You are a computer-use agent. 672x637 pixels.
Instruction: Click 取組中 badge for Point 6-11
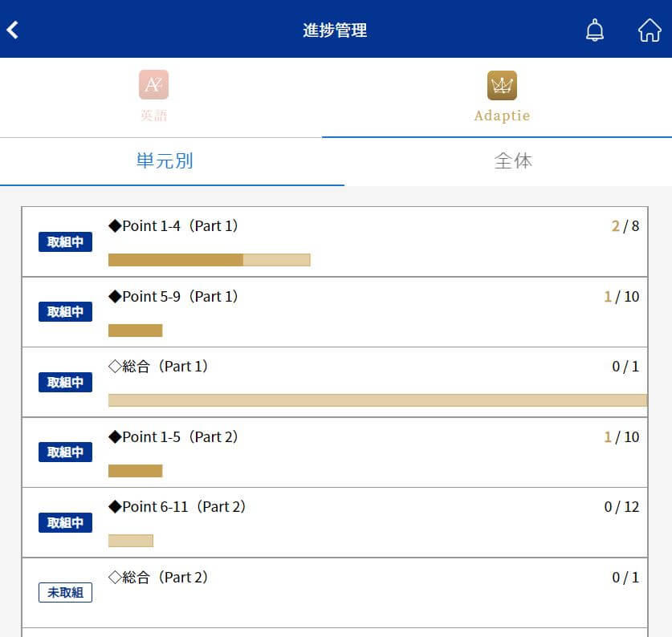coord(65,522)
